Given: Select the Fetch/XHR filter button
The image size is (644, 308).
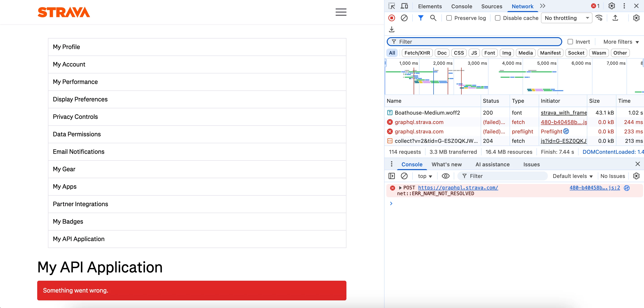Looking at the screenshot, I should (417, 53).
